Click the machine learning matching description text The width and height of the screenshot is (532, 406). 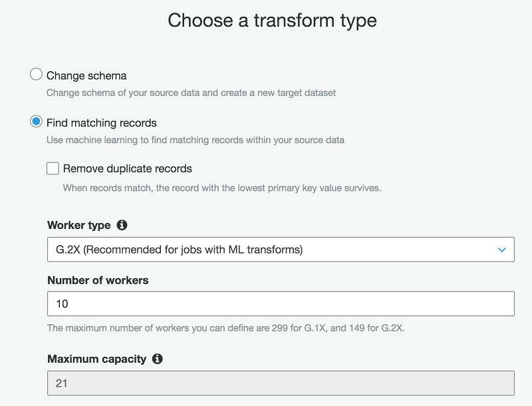click(195, 140)
